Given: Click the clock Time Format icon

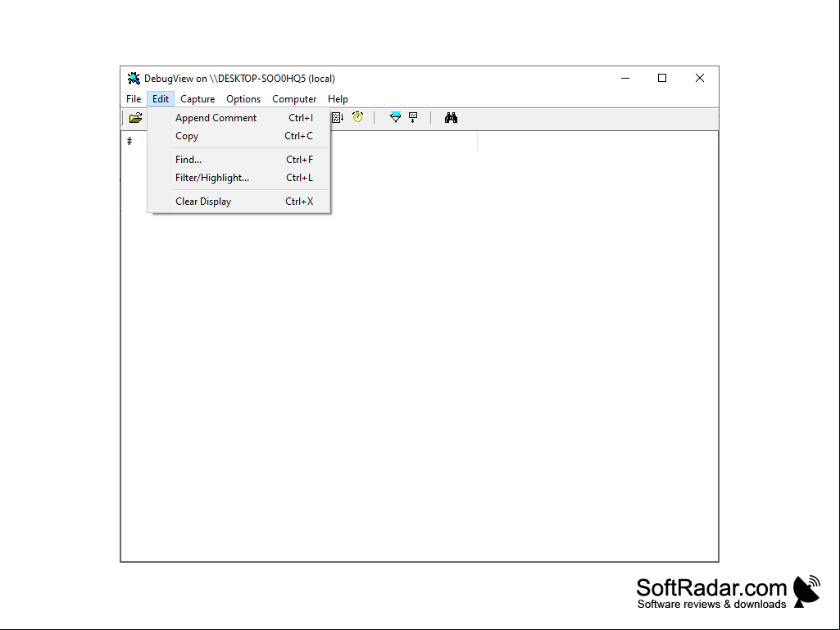Looking at the screenshot, I should pyautogui.click(x=358, y=117).
